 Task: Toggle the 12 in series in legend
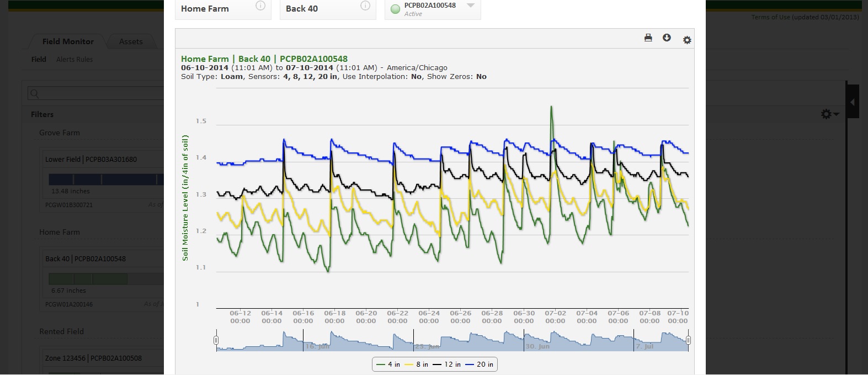(447, 365)
